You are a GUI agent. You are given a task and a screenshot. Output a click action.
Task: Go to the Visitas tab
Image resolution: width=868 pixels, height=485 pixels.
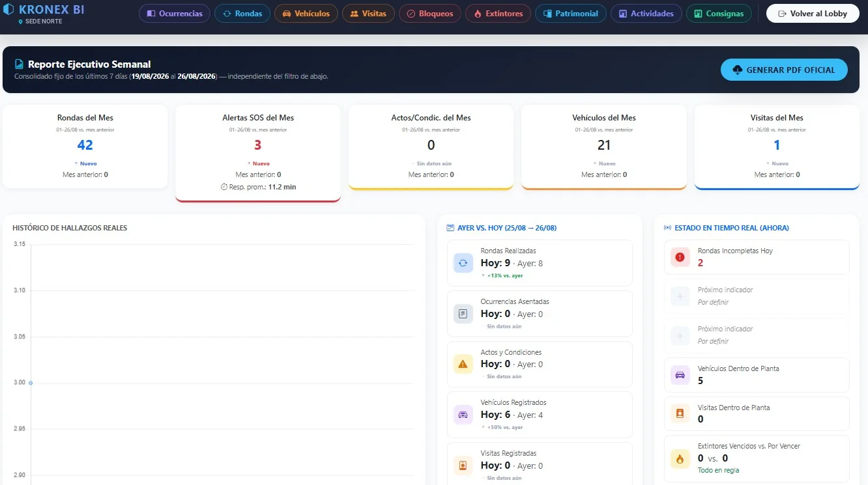click(x=368, y=14)
